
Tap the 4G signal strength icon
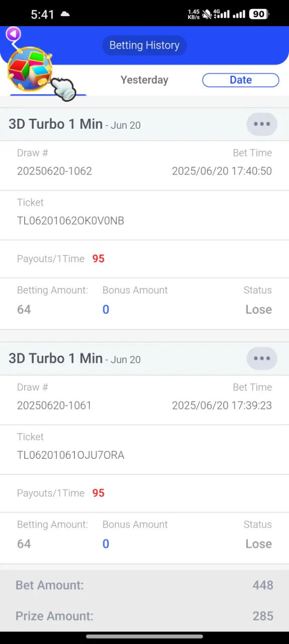click(223, 14)
